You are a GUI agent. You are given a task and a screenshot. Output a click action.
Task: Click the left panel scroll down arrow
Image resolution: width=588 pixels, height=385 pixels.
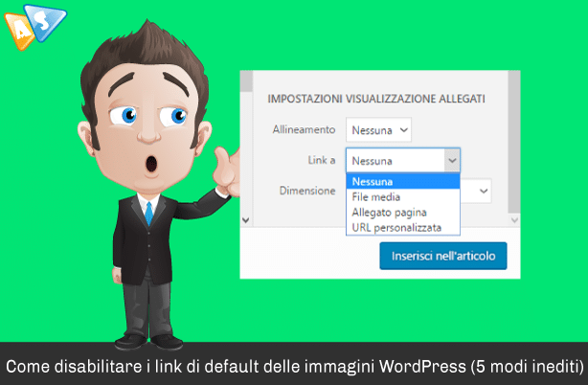click(x=246, y=220)
